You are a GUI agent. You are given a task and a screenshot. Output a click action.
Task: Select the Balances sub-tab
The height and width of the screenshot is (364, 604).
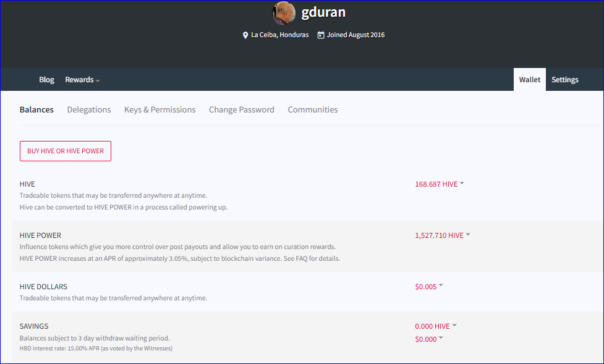click(x=36, y=110)
